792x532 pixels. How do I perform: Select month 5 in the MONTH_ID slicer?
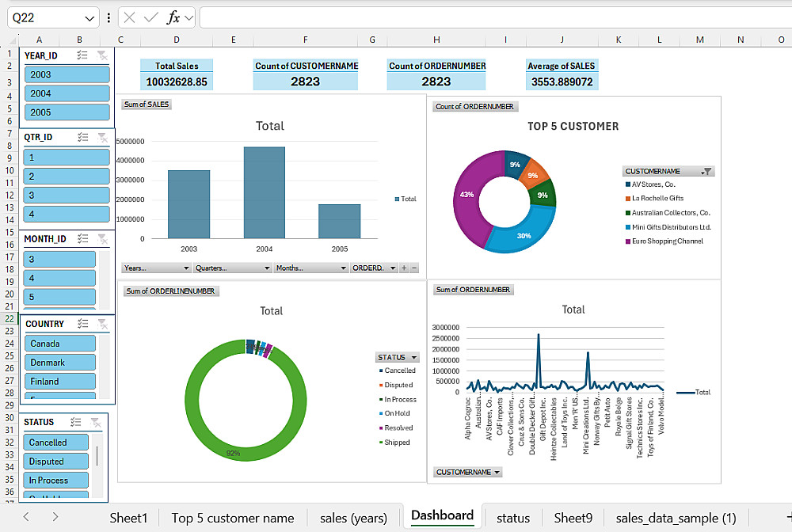(x=59, y=297)
